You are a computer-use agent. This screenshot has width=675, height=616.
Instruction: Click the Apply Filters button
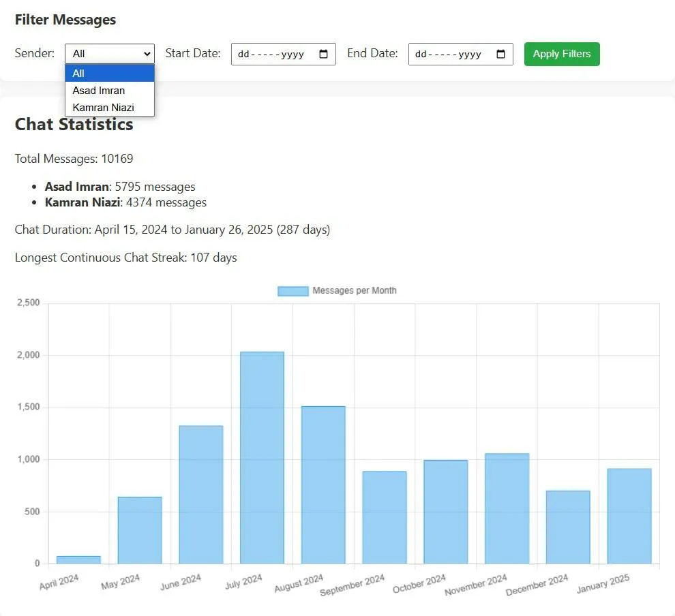pos(562,54)
